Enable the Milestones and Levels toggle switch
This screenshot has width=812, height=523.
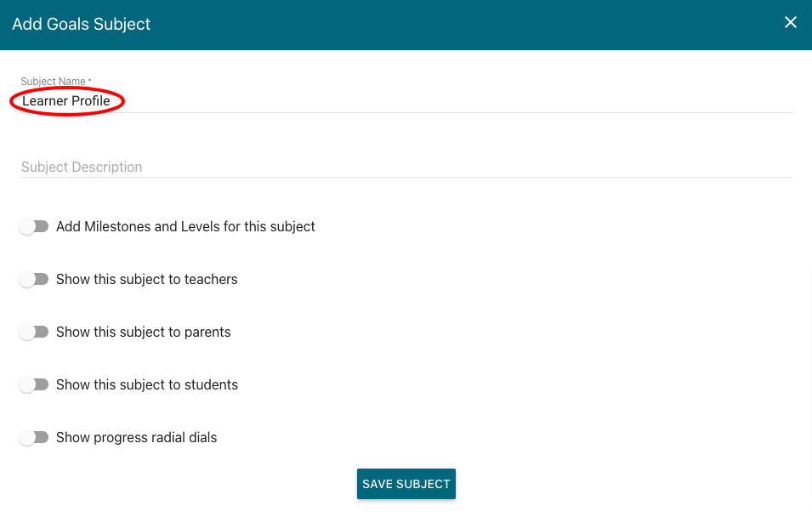click(x=34, y=226)
